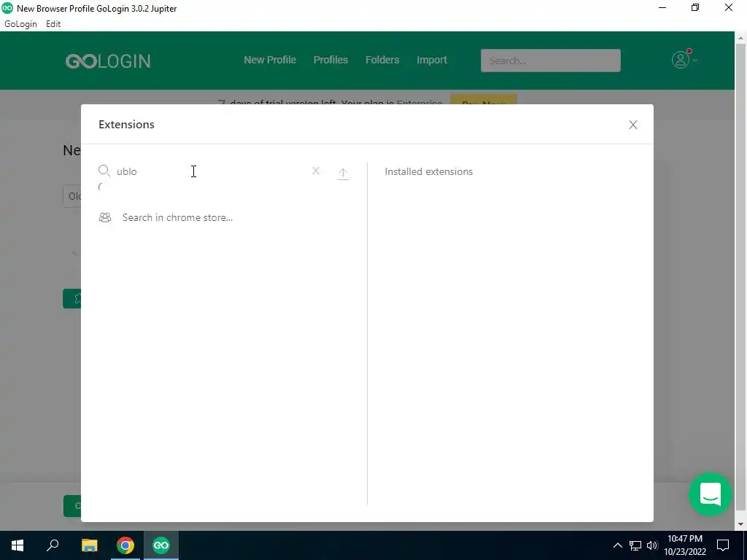This screenshot has width=747, height=560.
Task: Open the Edit menu
Action: point(53,24)
